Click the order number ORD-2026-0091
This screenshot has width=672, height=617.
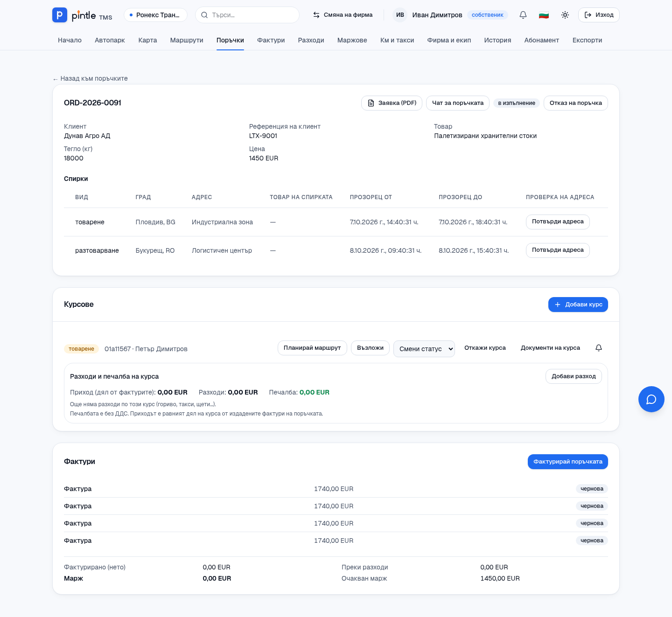(x=92, y=103)
